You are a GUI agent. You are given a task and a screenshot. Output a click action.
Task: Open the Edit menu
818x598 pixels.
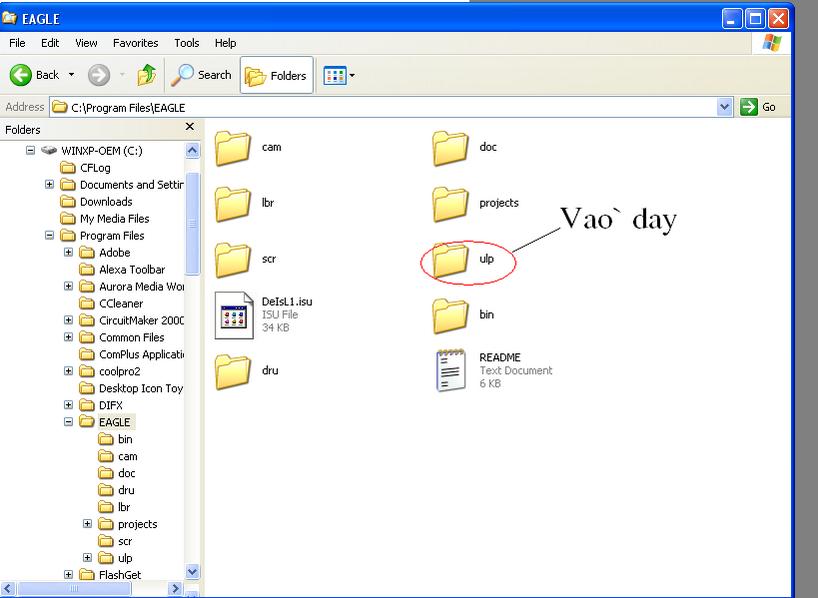50,43
